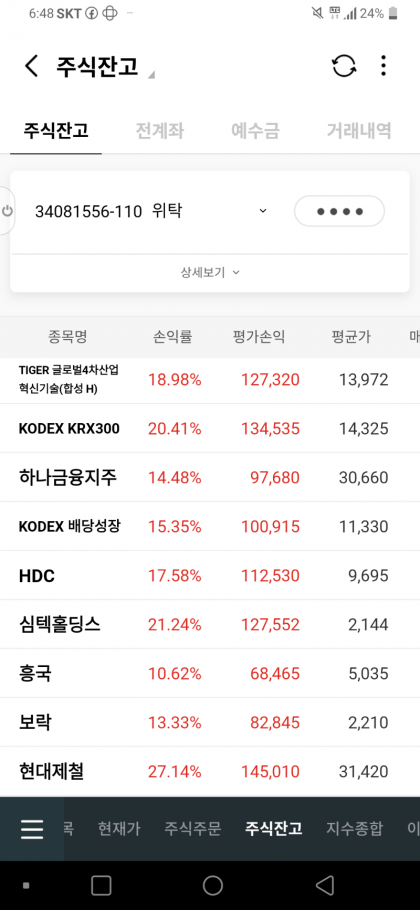The width and height of the screenshot is (420, 910).
Task: Open the 거래내역 tab
Action: (x=359, y=131)
